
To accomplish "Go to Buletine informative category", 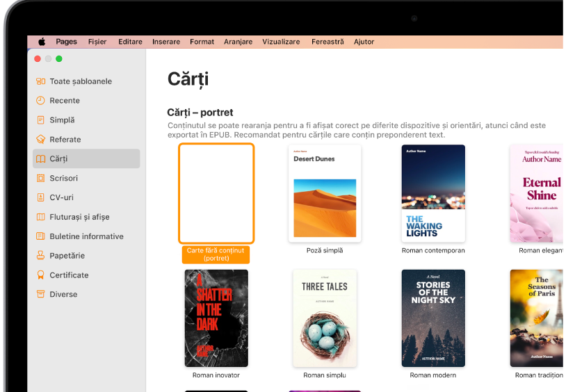I will click(x=87, y=236).
